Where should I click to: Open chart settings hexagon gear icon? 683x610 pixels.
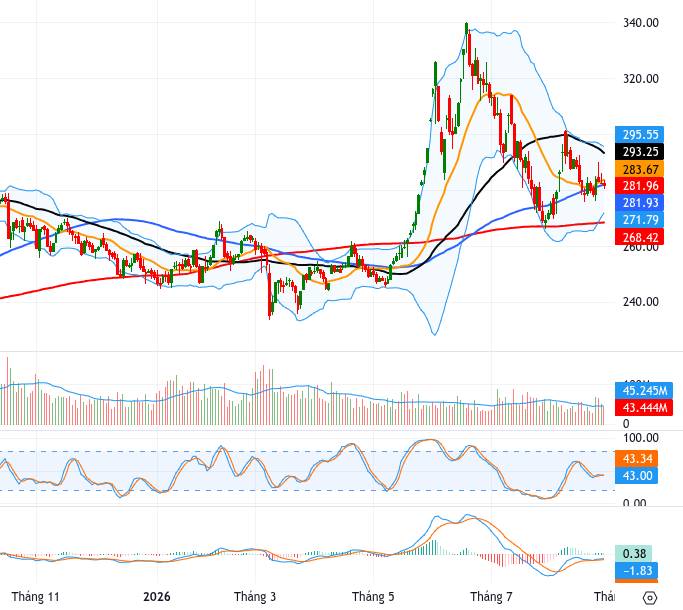click(649, 597)
